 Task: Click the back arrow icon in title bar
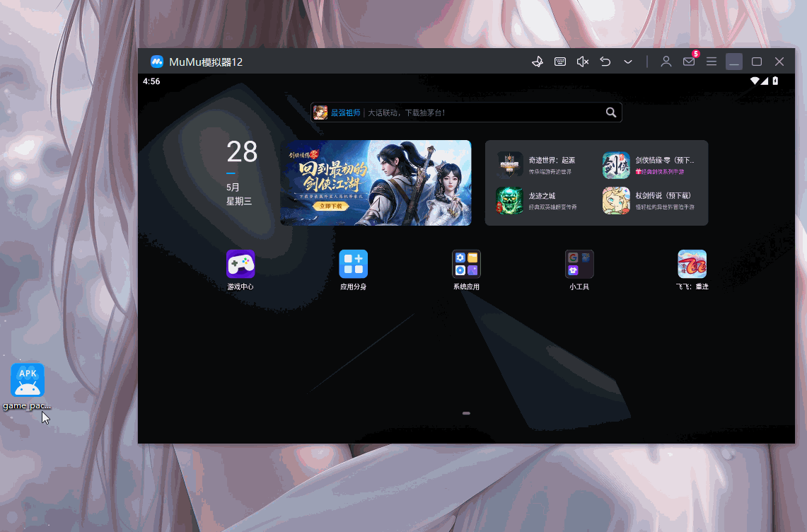[605, 62]
